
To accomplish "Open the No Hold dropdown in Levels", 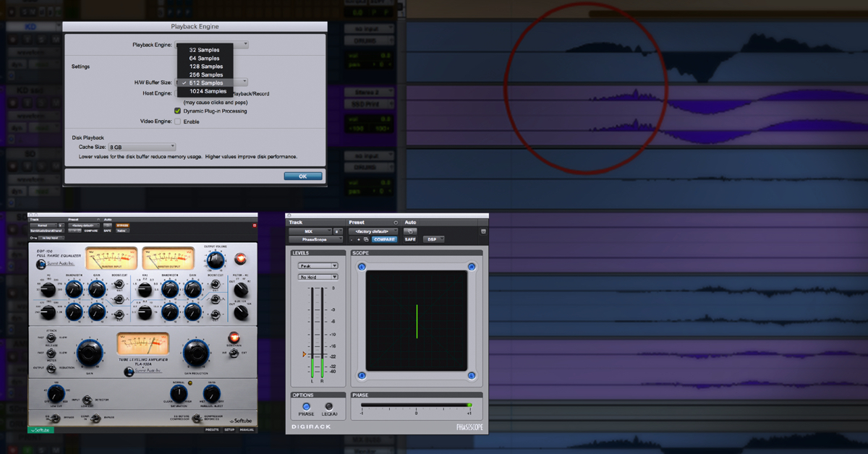I will pyautogui.click(x=318, y=277).
